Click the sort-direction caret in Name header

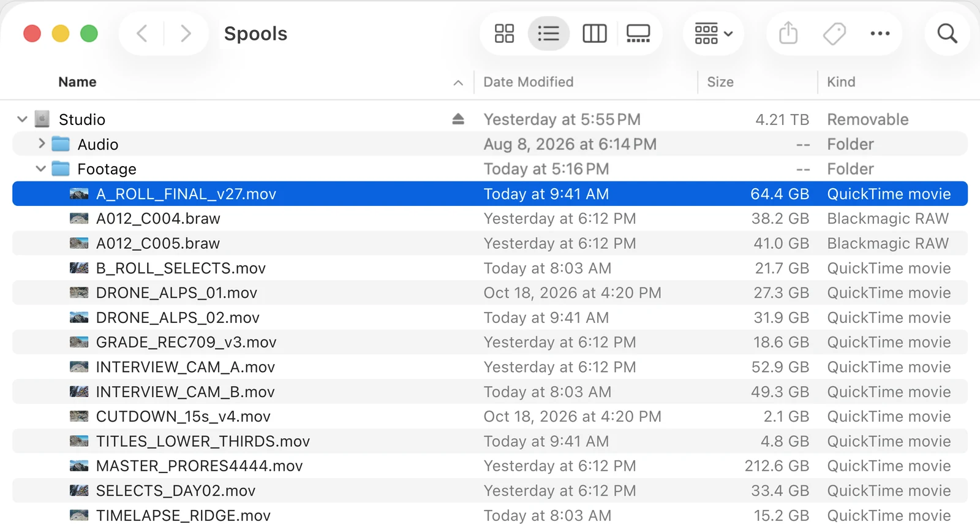[458, 83]
